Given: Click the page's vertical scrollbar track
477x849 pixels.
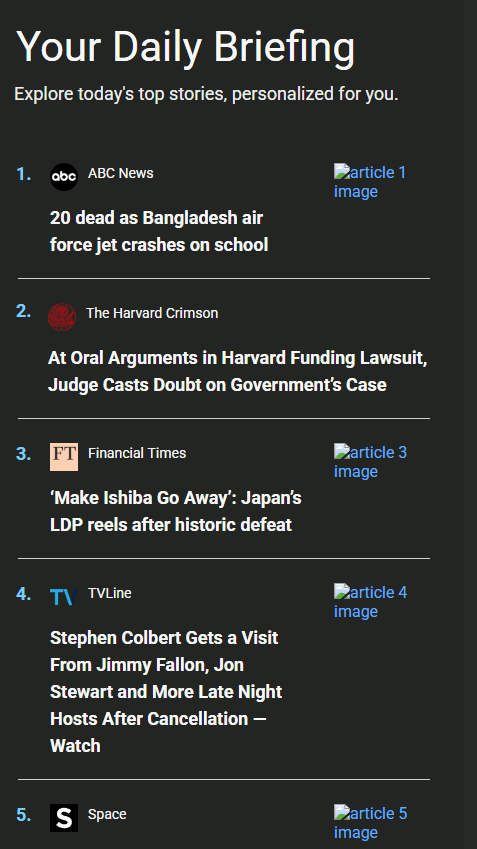Looking at the screenshot, I should (x=470, y=424).
